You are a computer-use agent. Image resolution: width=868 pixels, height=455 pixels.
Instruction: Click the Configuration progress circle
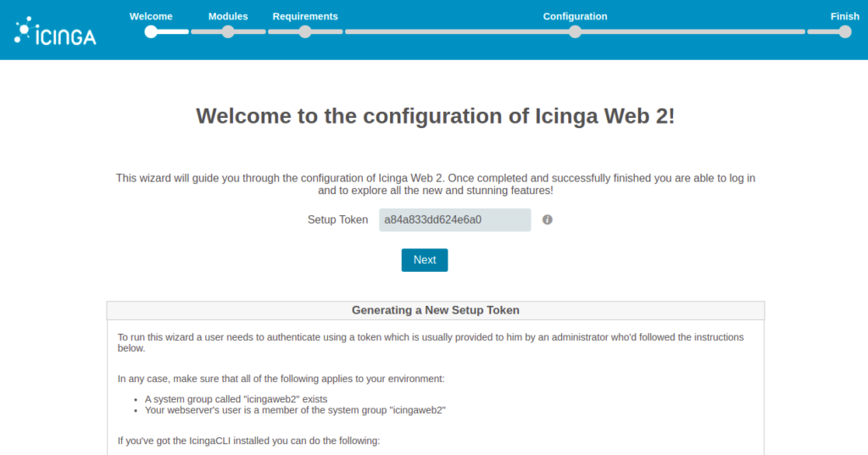(x=576, y=32)
